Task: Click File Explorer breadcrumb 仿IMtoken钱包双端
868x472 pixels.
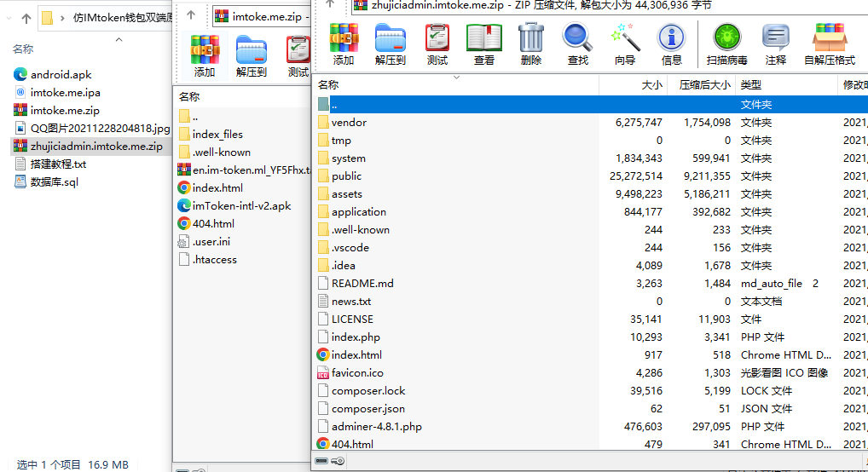Action: click(x=122, y=18)
